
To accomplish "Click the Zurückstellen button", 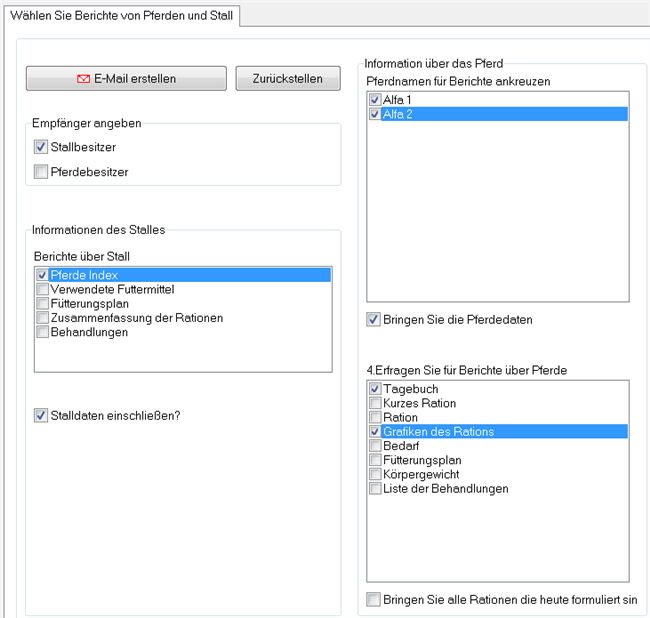I will (x=288, y=78).
